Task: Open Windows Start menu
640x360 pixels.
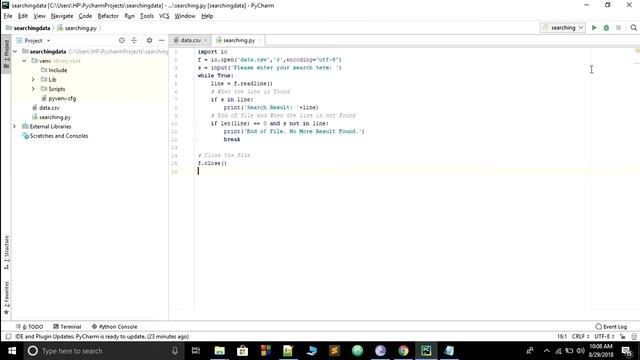Action: point(12,351)
